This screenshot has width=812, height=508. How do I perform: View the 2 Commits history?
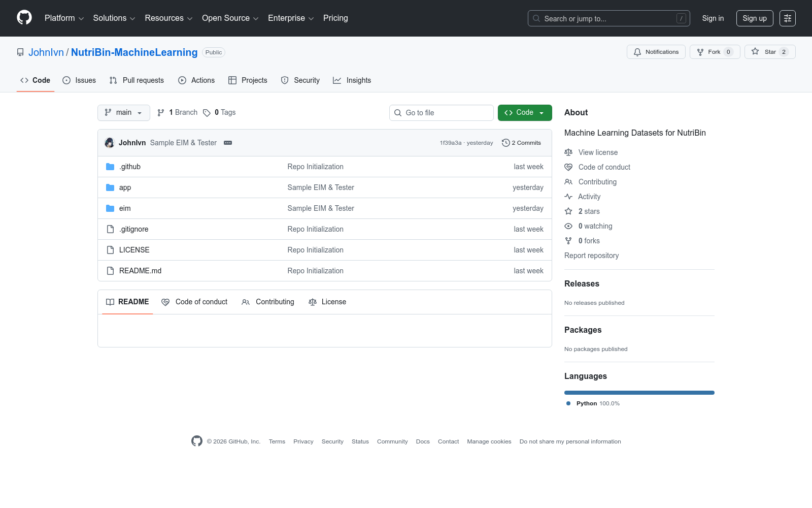[x=521, y=143]
